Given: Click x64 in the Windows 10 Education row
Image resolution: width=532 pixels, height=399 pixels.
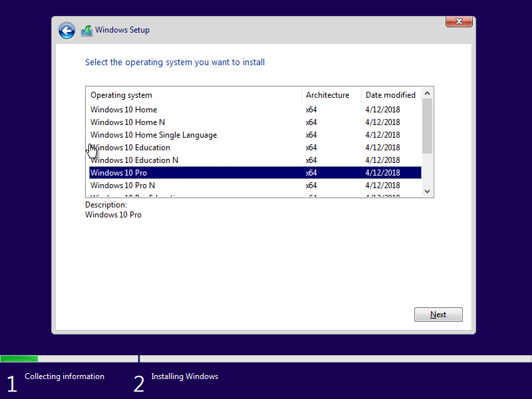Looking at the screenshot, I should coord(311,148).
